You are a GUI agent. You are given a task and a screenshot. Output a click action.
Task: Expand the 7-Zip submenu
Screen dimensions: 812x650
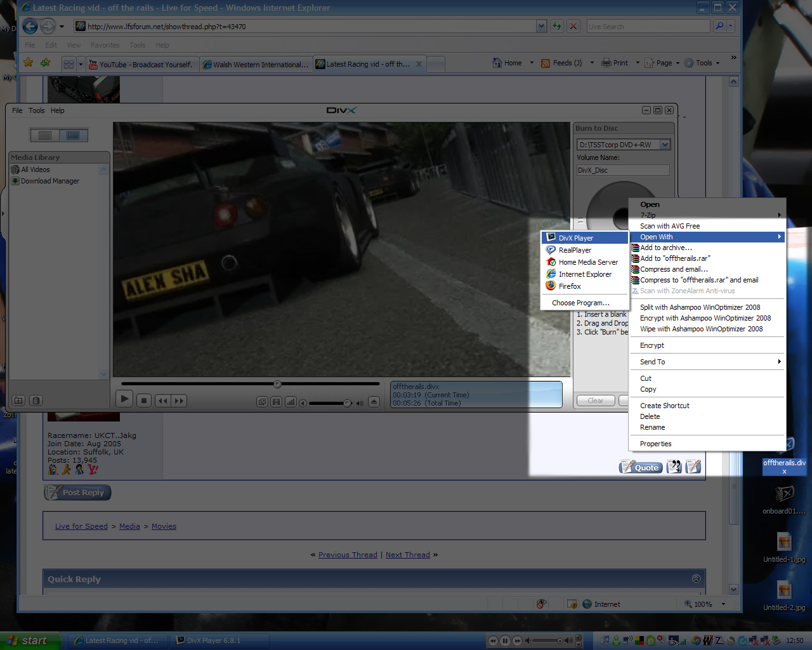tap(707, 215)
